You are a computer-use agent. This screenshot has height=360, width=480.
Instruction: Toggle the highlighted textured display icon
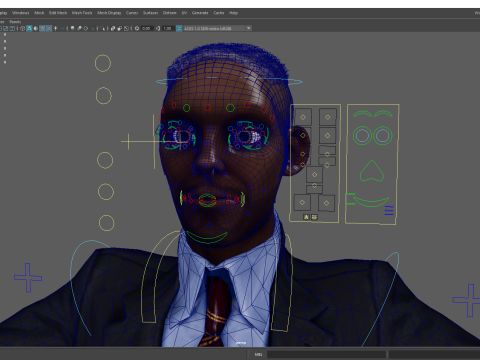(x=49, y=28)
